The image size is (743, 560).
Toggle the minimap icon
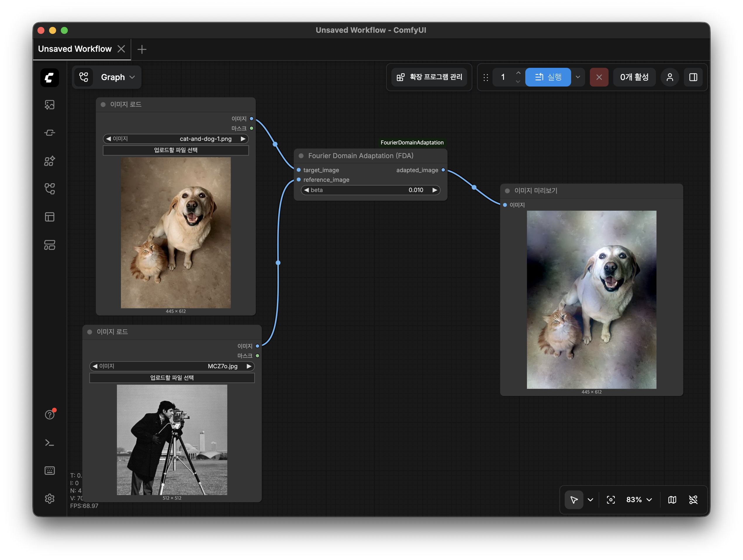pyautogui.click(x=672, y=499)
